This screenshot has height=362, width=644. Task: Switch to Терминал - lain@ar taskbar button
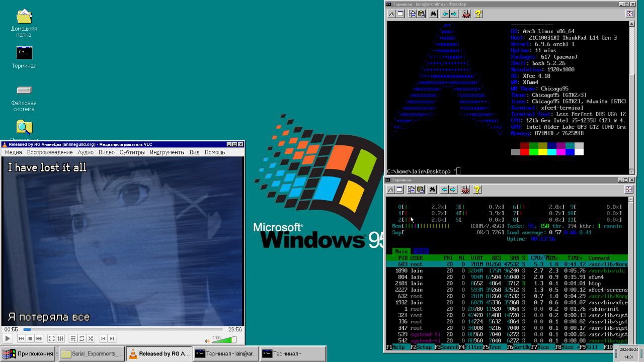pos(225,353)
